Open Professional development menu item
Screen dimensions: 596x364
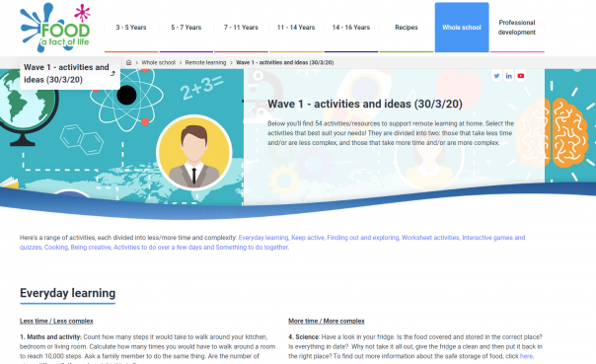click(x=517, y=28)
